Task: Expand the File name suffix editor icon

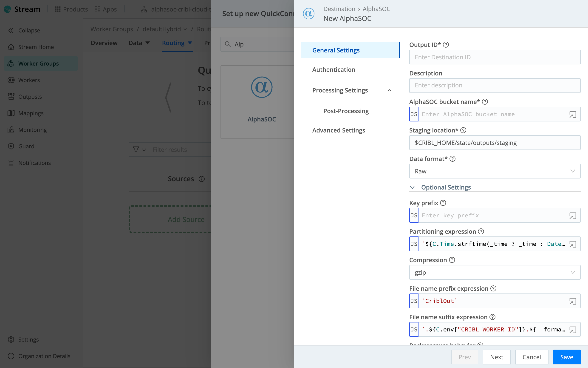Action: coord(573,330)
